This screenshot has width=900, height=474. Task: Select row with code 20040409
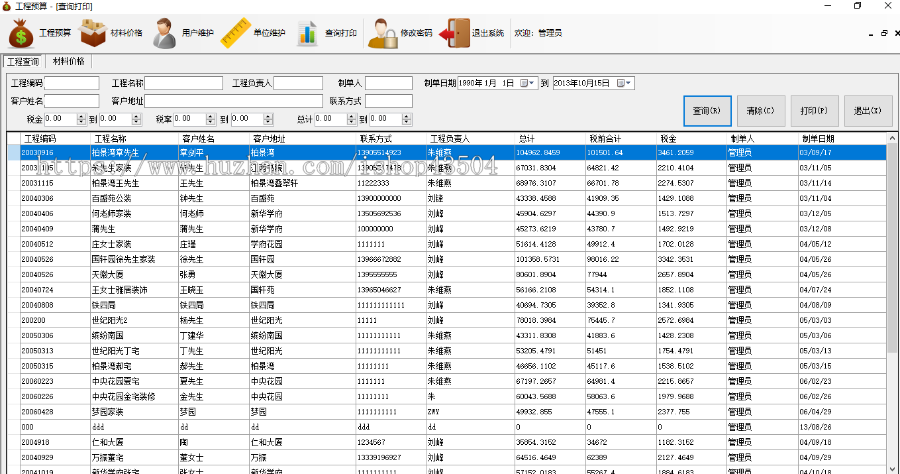tap(447, 228)
